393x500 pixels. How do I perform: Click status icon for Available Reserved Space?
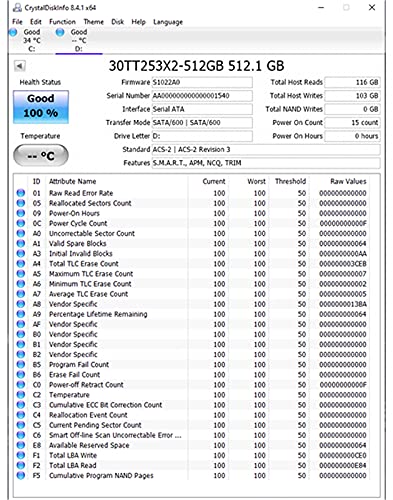pyautogui.click(x=21, y=445)
